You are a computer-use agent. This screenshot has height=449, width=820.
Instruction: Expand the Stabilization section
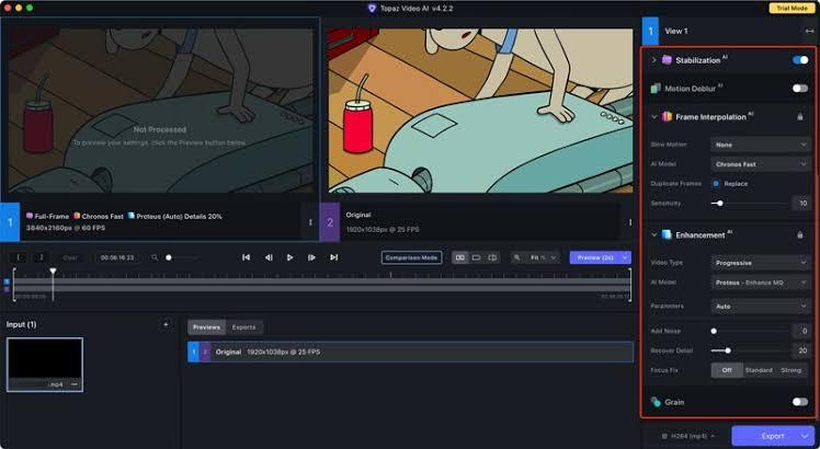pos(654,60)
